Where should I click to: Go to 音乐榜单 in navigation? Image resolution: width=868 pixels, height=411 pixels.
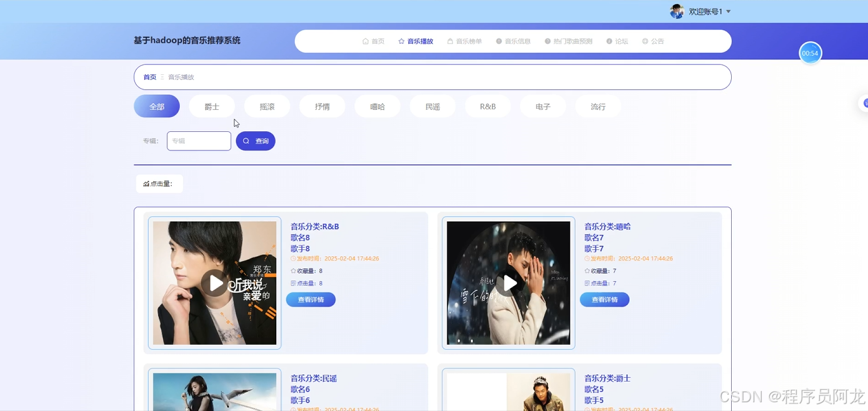click(464, 41)
